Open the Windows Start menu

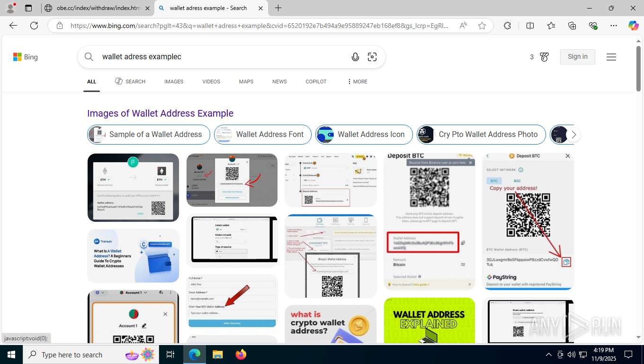(11, 355)
